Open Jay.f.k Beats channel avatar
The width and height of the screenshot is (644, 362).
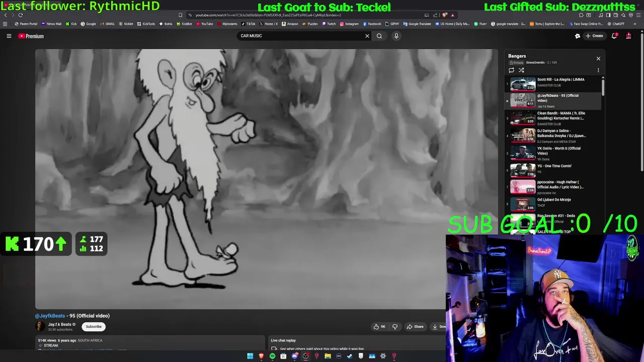point(40,326)
